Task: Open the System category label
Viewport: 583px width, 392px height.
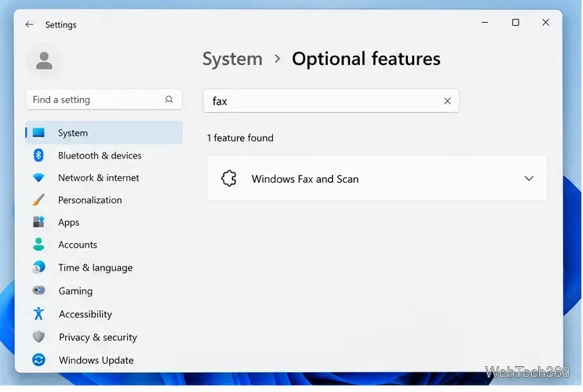Action: click(x=73, y=132)
